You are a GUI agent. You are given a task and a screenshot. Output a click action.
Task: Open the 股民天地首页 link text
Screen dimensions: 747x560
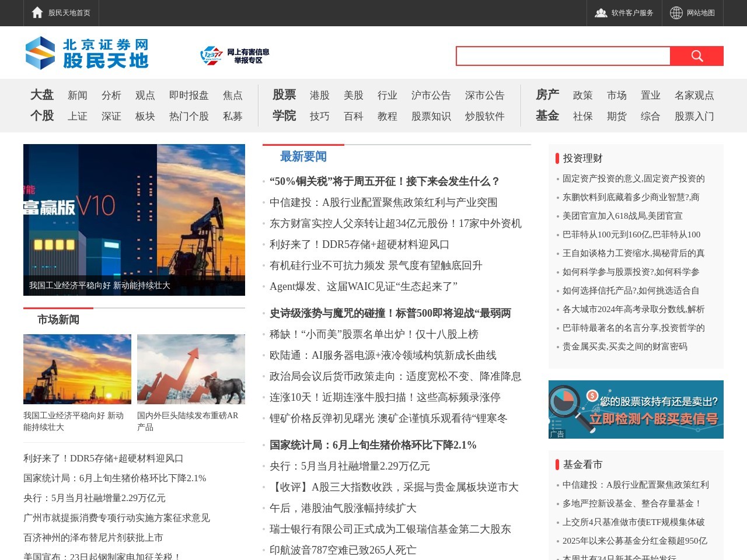69,13
